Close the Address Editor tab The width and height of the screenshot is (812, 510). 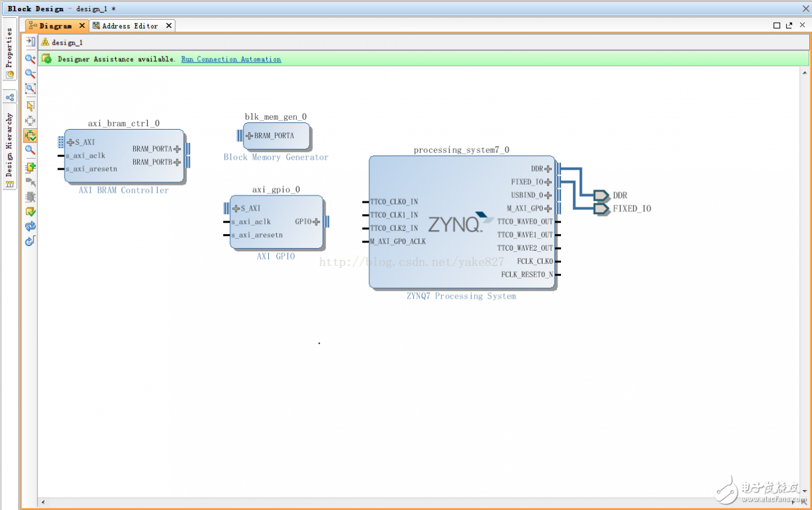tap(168, 26)
